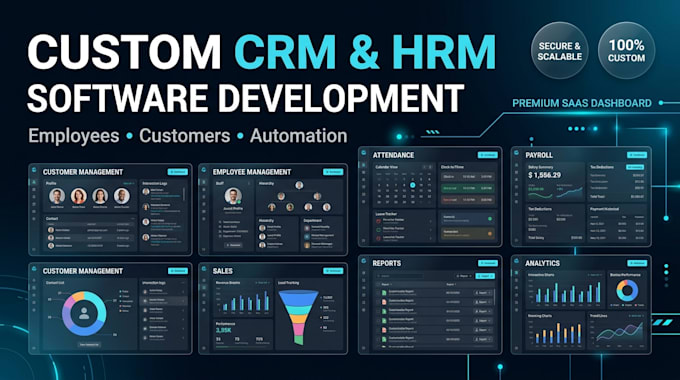
Task: Click the green status dot in the Attendance panel
Action: 490,219
